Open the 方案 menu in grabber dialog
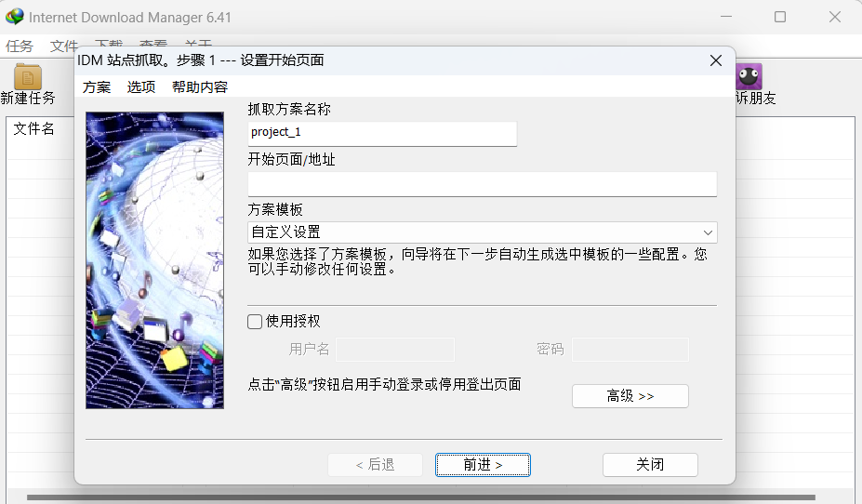This screenshot has height=504, width=862. tap(97, 86)
